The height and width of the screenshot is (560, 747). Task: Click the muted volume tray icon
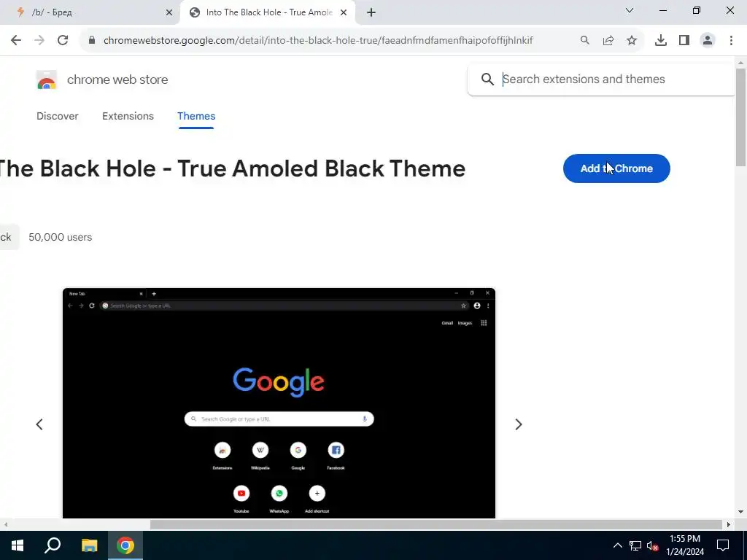[652, 545]
